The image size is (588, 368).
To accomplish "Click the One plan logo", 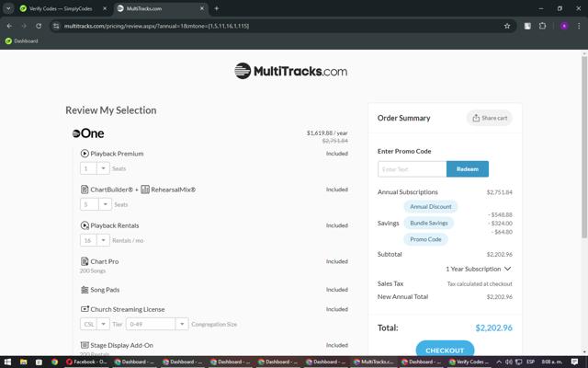I will click(88, 133).
